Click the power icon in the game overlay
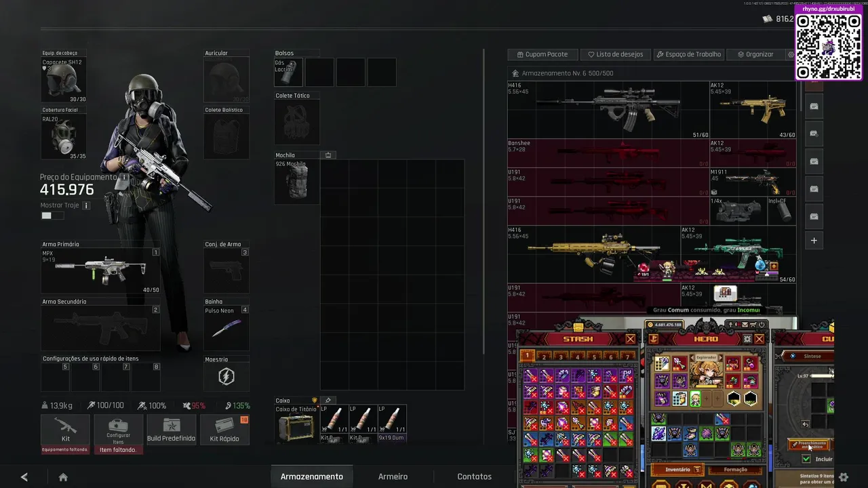Image resolution: width=868 pixels, height=488 pixels. point(762,325)
